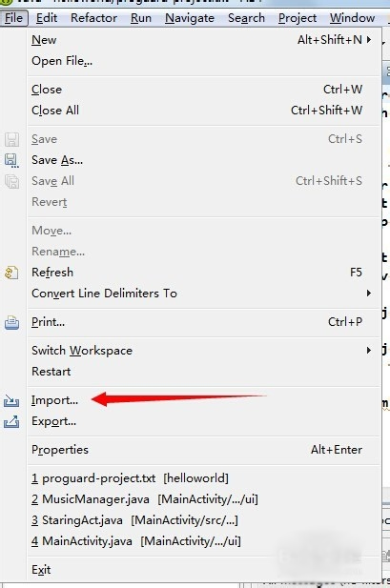The width and height of the screenshot is (390, 588).
Task: Open the Edit menu
Action: (47, 18)
